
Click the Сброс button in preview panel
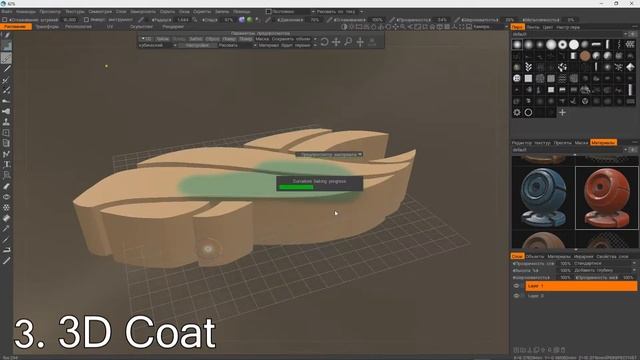212,39
